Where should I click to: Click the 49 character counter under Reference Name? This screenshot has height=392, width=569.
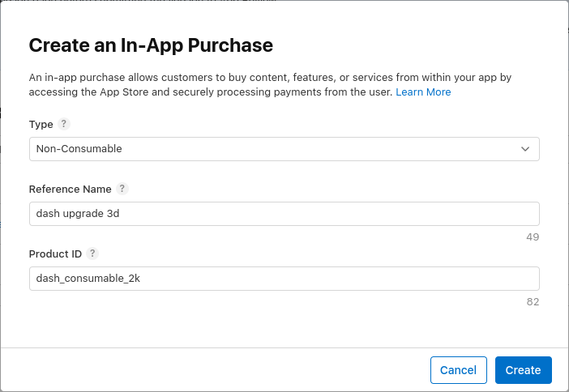(532, 237)
